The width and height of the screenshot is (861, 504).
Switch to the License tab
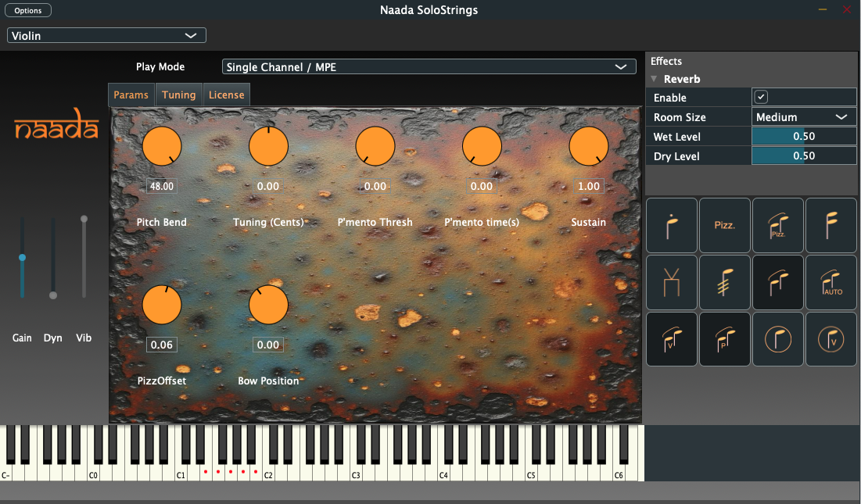227,95
